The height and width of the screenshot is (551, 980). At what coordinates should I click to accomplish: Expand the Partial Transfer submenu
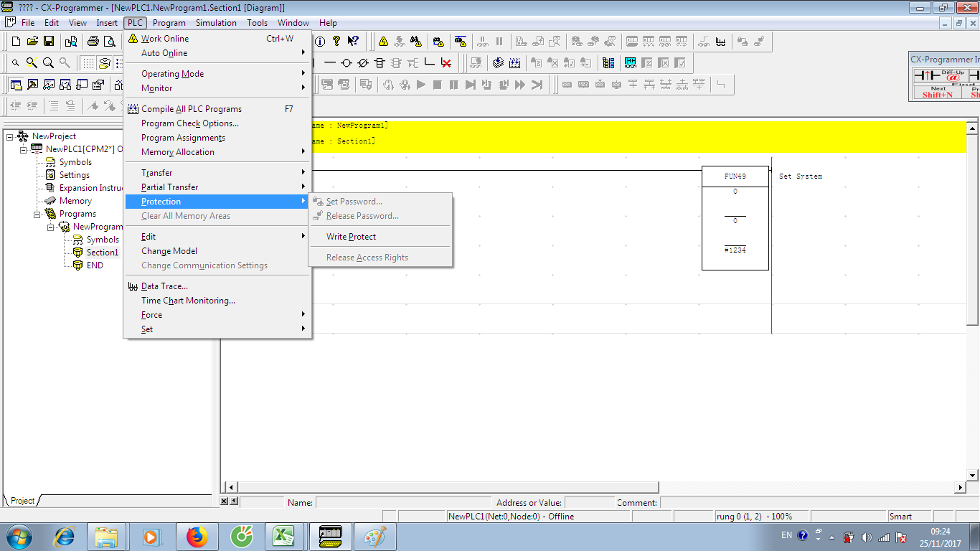(x=217, y=187)
